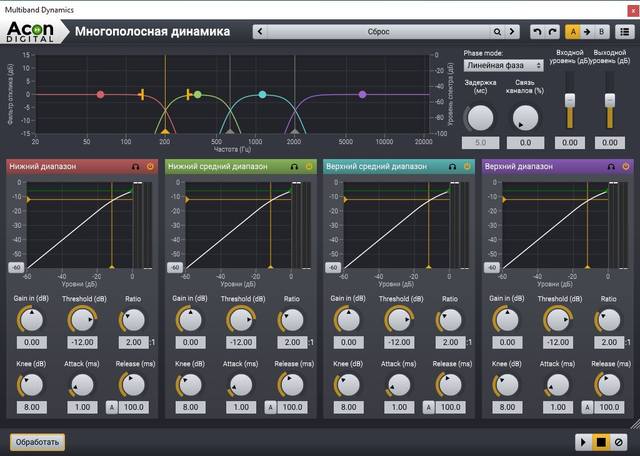Image resolution: width=640 pixels, height=456 pixels.
Task: Select red low band node in frequency graph
Action: [x=100, y=95]
